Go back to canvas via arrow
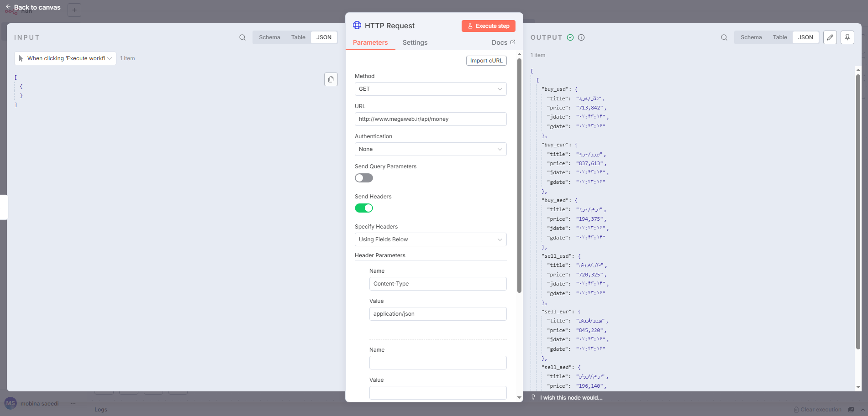The height and width of the screenshot is (416, 868). [x=8, y=7]
